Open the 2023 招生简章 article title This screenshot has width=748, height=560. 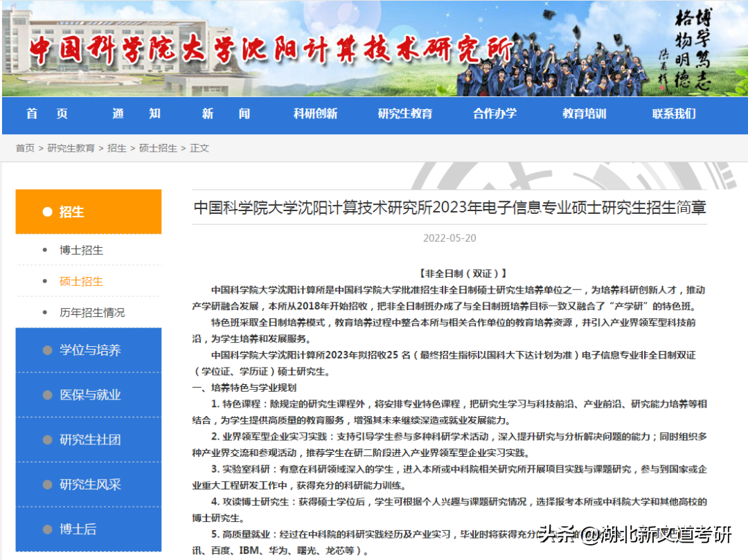click(x=449, y=208)
